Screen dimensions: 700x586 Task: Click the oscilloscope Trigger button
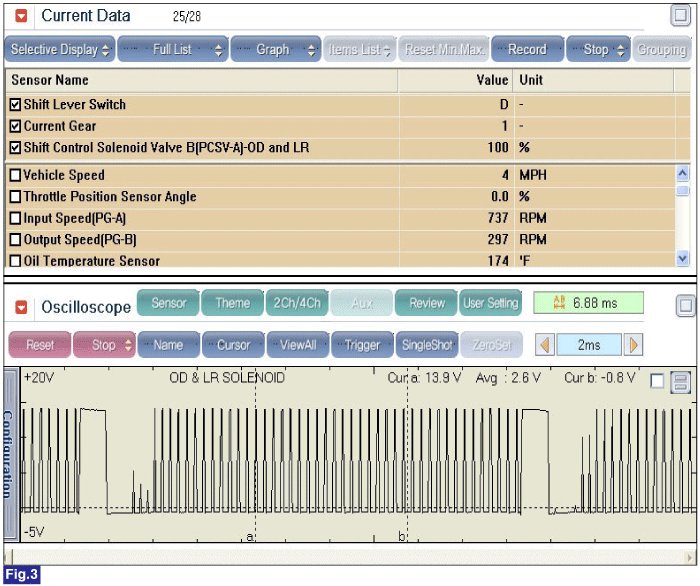tap(362, 345)
